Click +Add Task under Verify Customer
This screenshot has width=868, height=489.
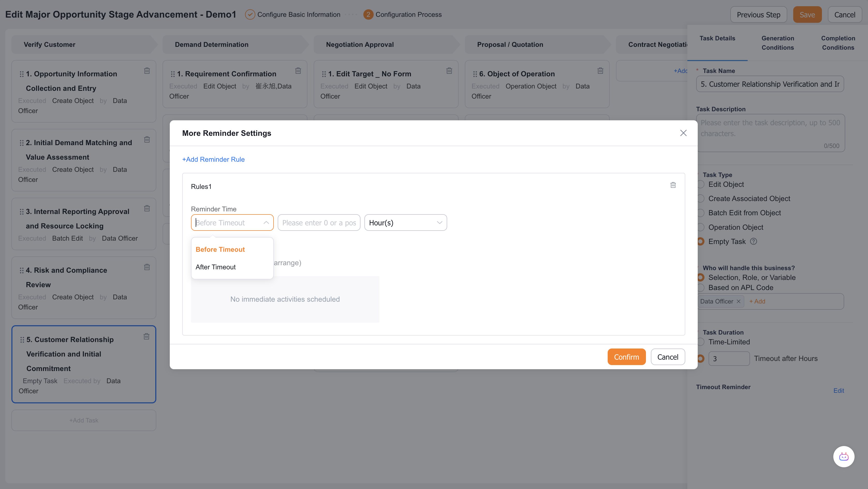point(84,420)
